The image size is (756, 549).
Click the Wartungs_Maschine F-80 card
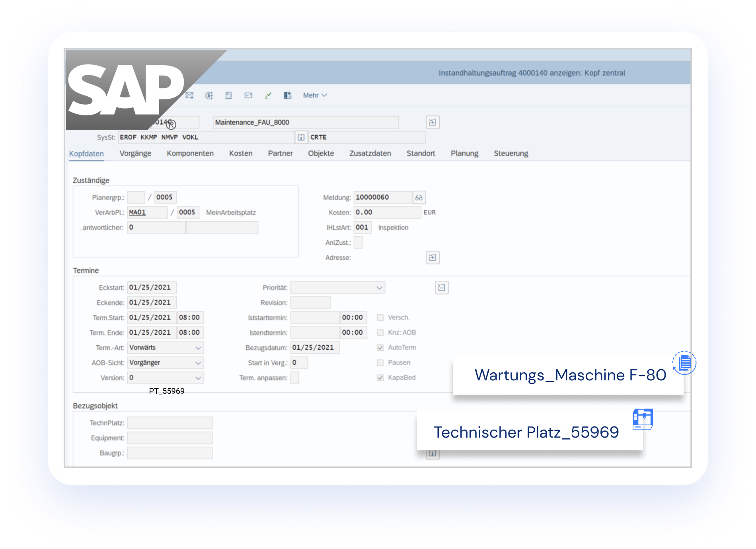pyautogui.click(x=568, y=375)
